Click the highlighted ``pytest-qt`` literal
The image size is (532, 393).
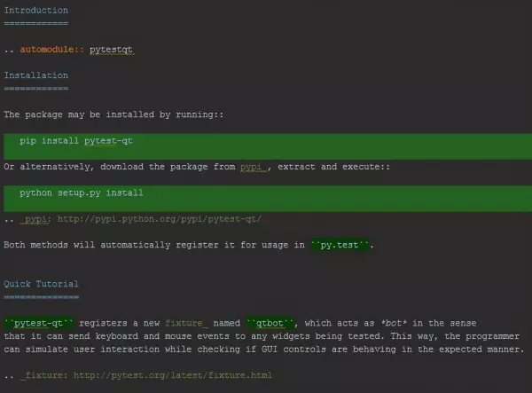click(39, 323)
